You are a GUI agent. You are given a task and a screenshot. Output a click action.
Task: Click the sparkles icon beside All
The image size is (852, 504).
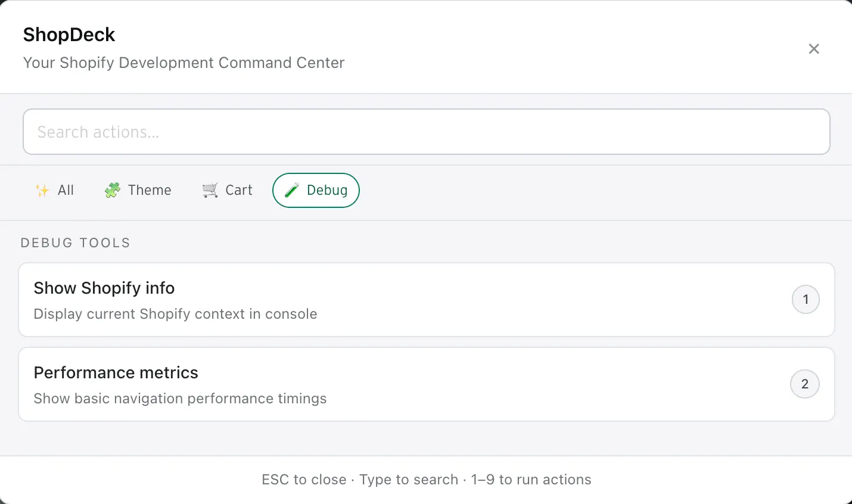coord(42,191)
